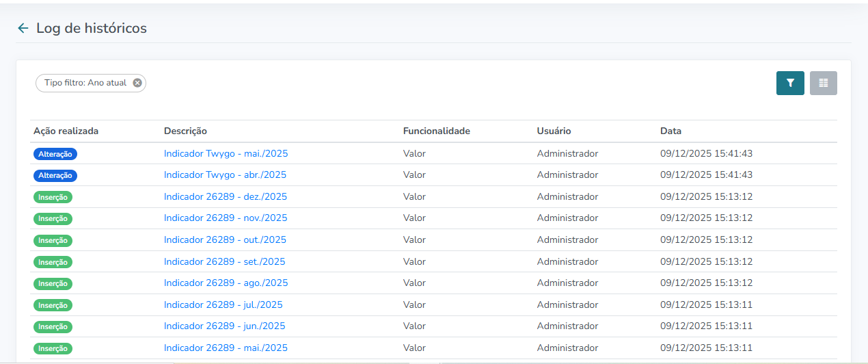
Task: Open Indicador 26289 - ago./2025 entry
Action: point(226,283)
